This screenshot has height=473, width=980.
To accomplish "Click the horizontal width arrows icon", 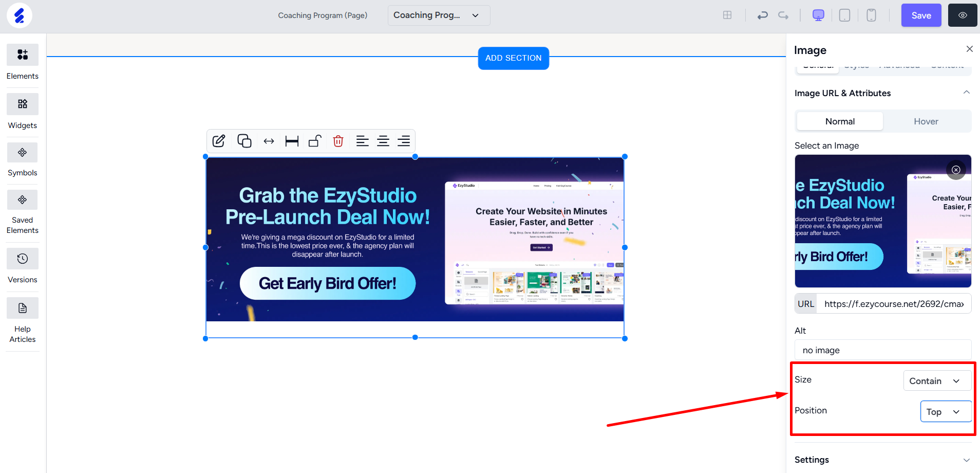I will click(269, 141).
